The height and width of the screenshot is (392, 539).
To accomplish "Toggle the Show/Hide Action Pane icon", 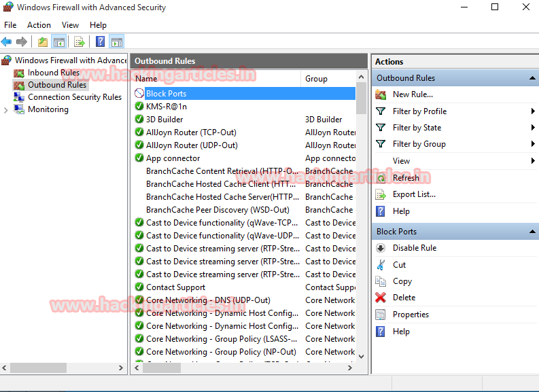I will pyautogui.click(x=116, y=42).
